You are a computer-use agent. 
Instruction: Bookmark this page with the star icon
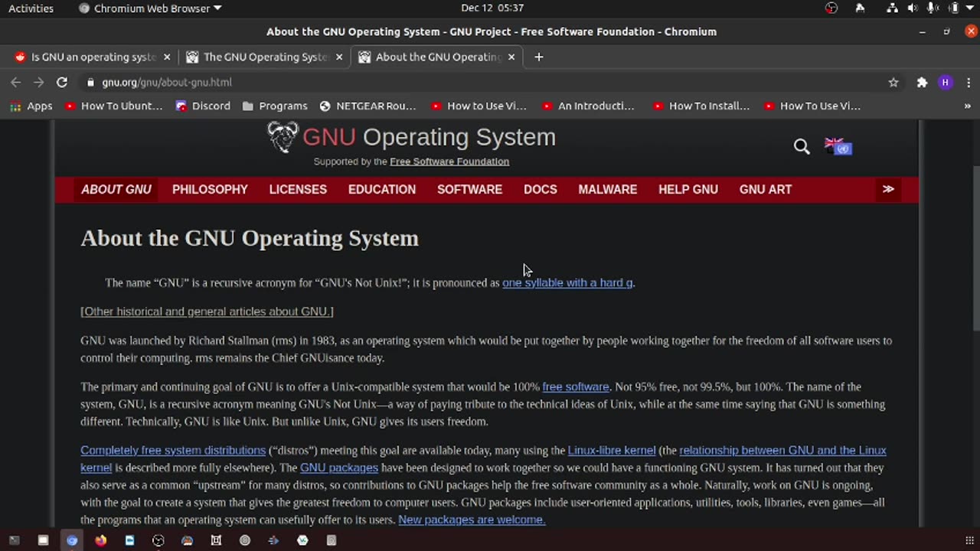(893, 82)
